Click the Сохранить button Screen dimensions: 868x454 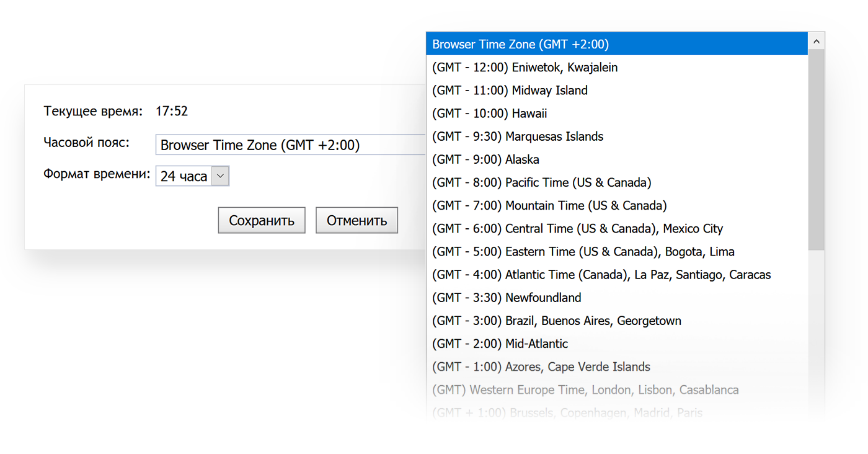[x=261, y=220]
